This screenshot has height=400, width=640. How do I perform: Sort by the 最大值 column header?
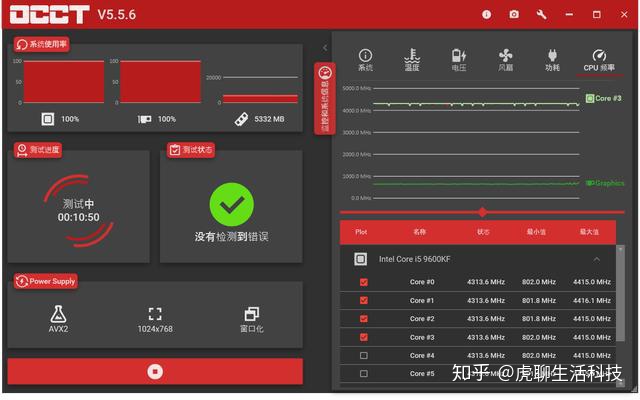[589, 232]
